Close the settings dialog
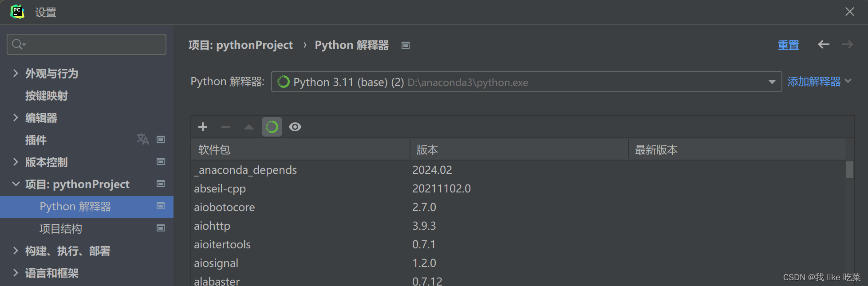This screenshot has width=868, height=286. [849, 12]
